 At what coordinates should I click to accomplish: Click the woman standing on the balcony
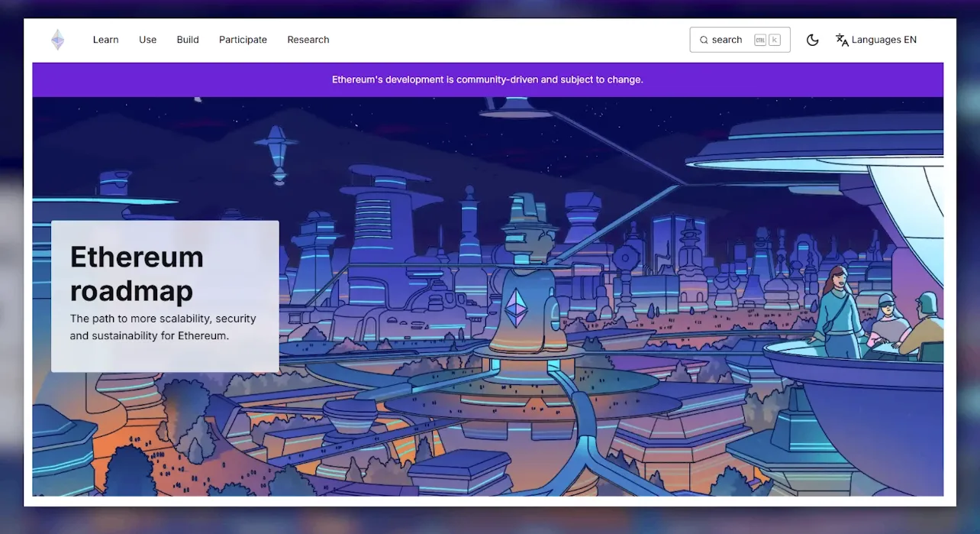837,312
